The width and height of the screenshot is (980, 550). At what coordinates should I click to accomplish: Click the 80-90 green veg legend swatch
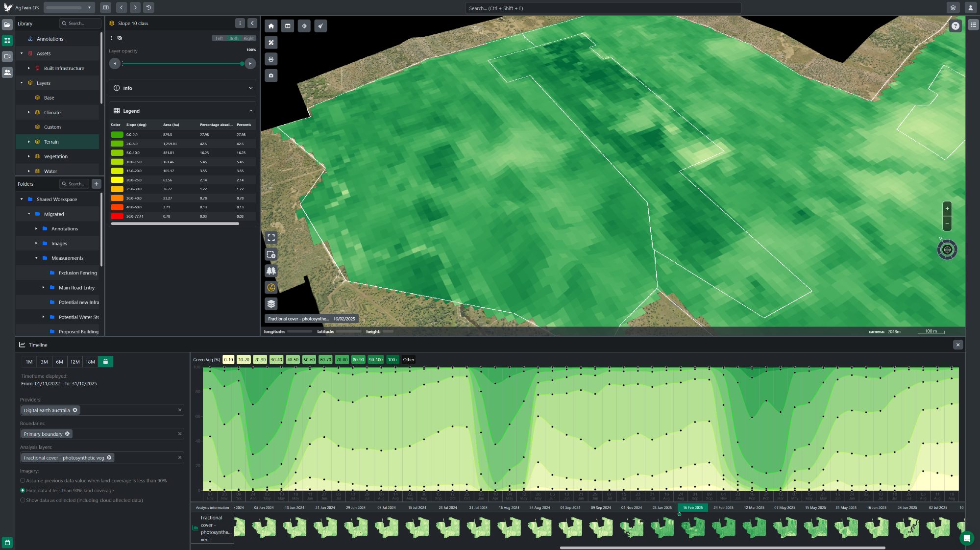(x=358, y=360)
